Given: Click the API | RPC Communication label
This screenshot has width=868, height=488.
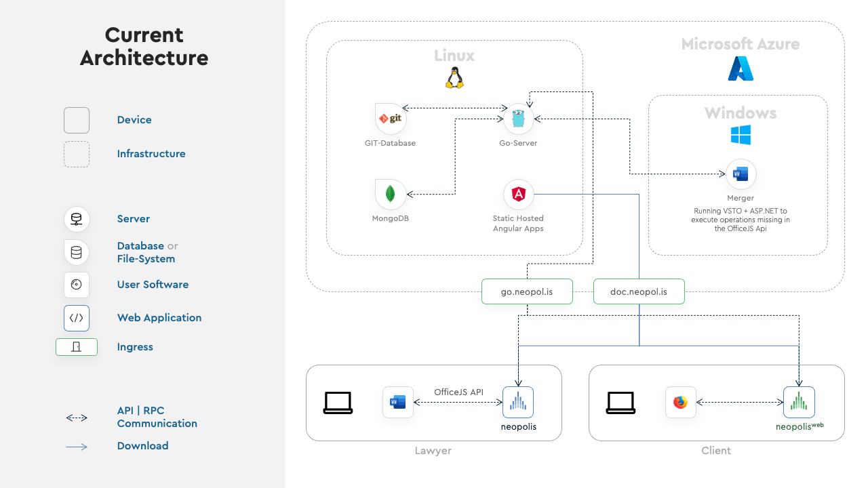Looking at the screenshot, I should tap(157, 417).
